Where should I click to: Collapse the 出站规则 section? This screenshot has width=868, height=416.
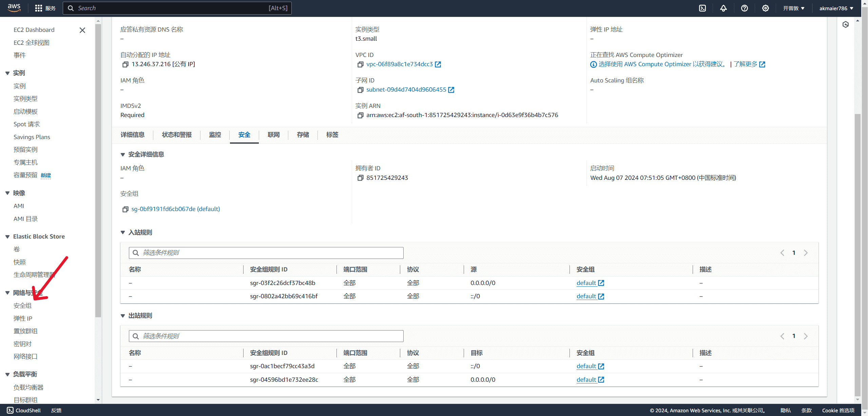123,316
